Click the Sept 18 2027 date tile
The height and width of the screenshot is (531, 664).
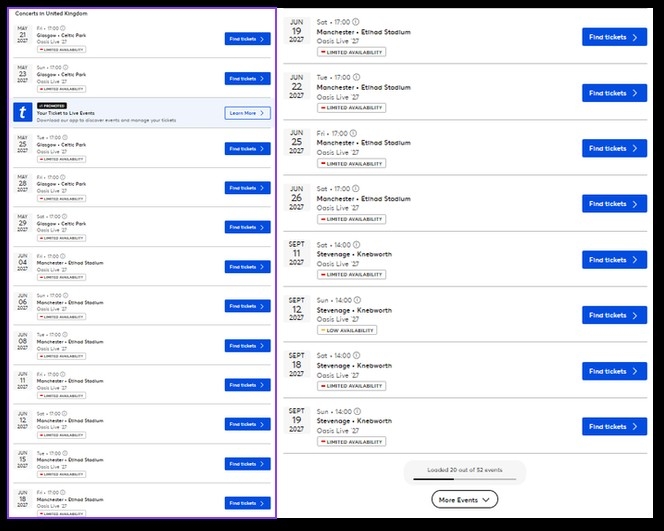296,364
